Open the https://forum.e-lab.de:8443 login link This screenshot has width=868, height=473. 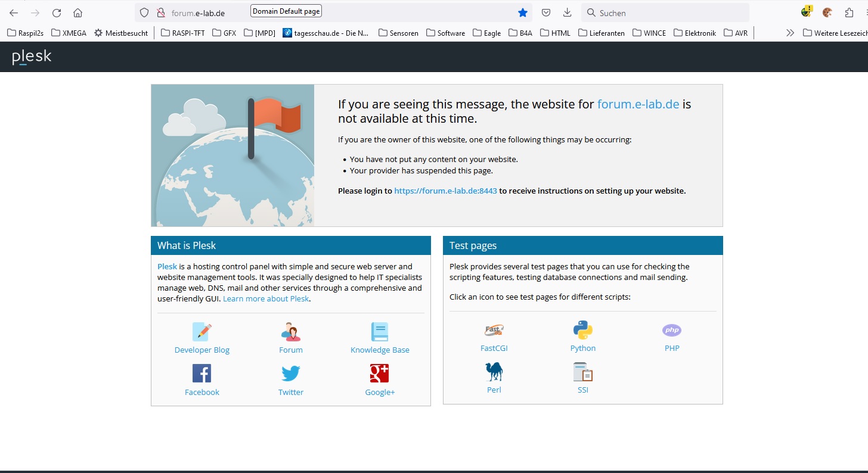445,191
